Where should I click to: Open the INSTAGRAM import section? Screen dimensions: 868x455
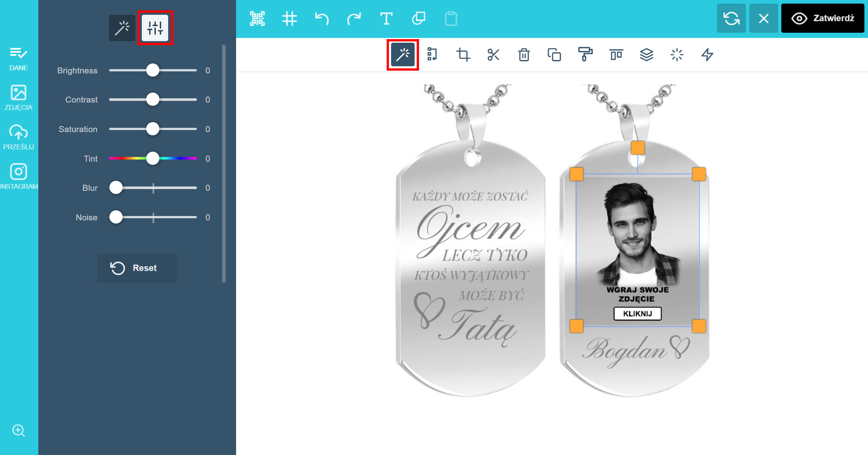[x=18, y=176]
